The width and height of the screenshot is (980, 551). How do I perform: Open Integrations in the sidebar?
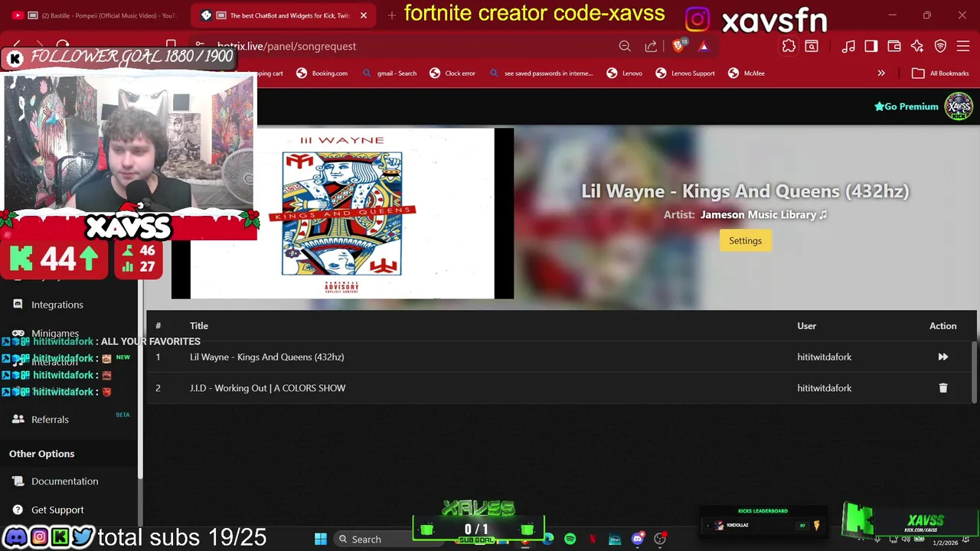[57, 305]
